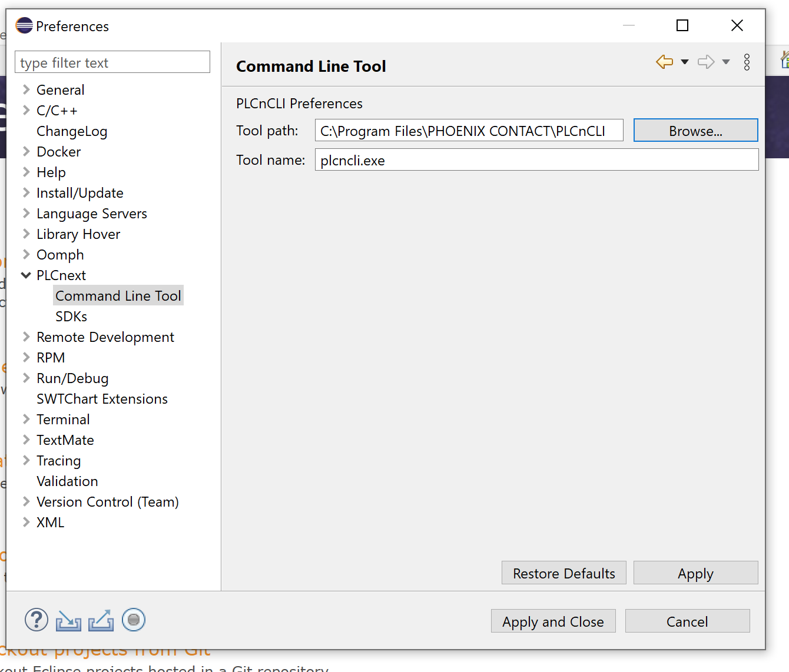Focus the type filter text field

pyautogui.click(x=112, y=62)
